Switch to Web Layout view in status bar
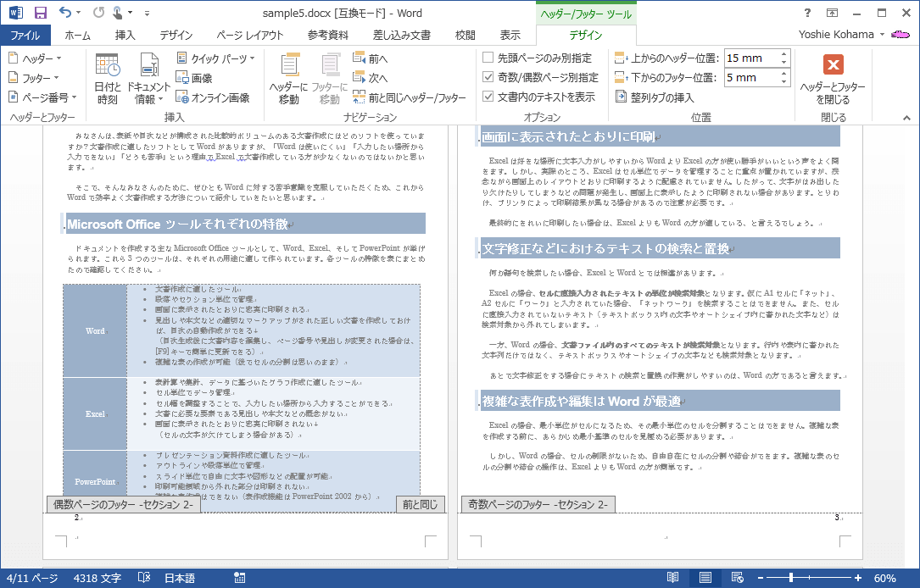Viewport: 920px width, 588px height. tap(738, 578)
